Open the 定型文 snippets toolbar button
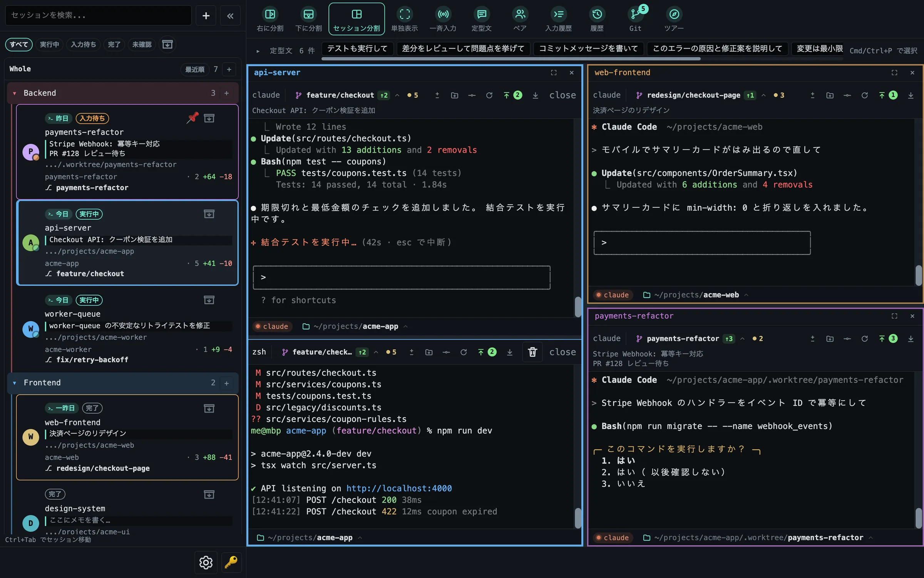Viewport: 924px width, 578px height. tap(482, 19)
